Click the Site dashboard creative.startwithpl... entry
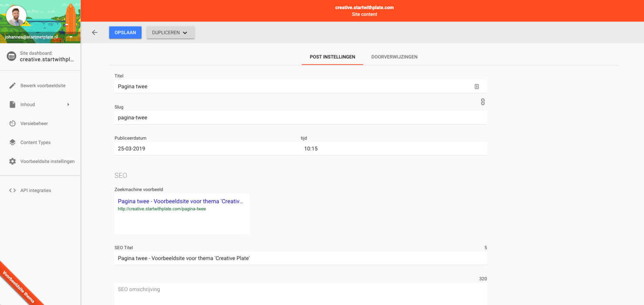The image size is (644, 305). (40, 56)
